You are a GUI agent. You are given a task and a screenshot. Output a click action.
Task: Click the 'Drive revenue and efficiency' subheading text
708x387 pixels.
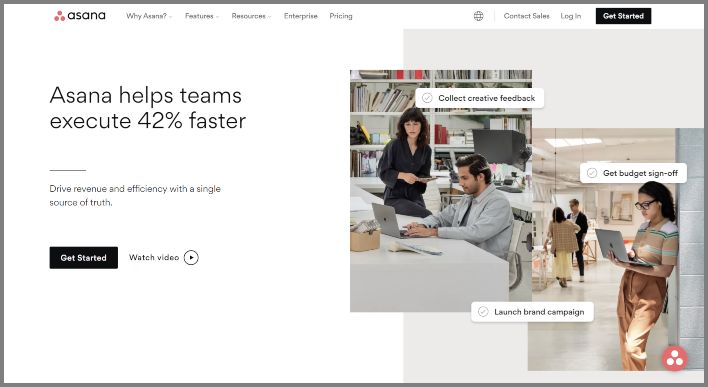pos(135,196)
